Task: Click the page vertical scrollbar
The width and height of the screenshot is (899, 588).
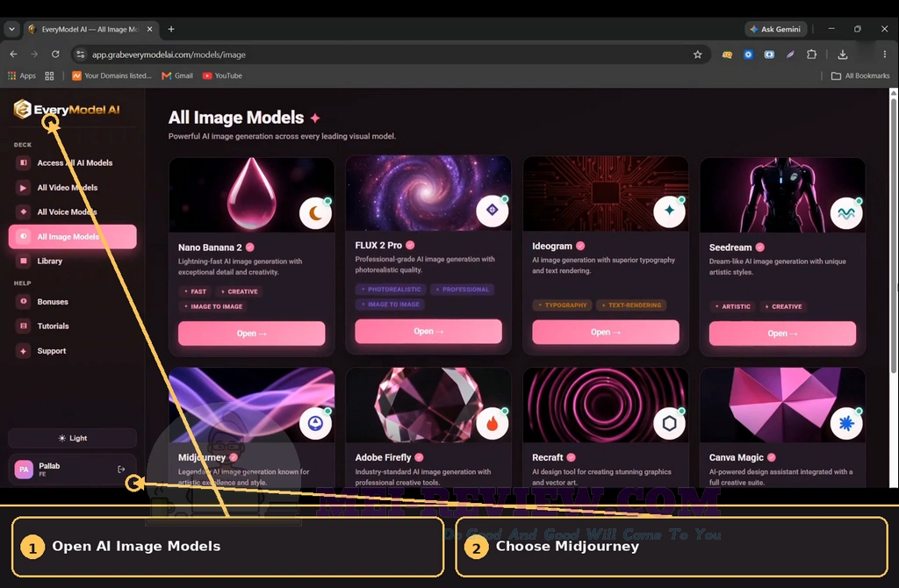Action: (893, 238)
